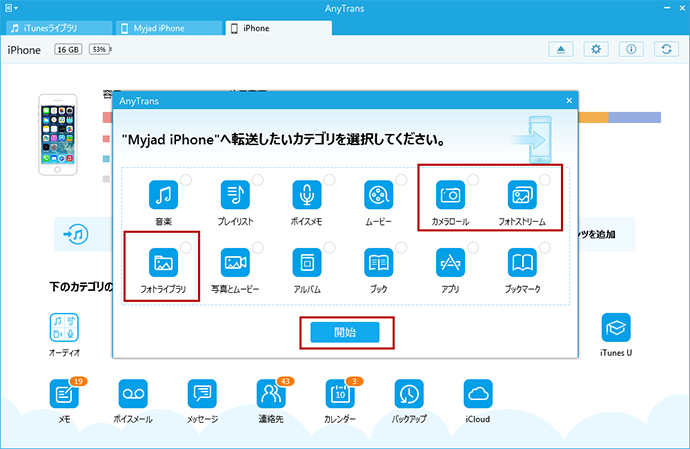
Task: Tick the radio circle for アルバム
Action: tap(330, 248)
